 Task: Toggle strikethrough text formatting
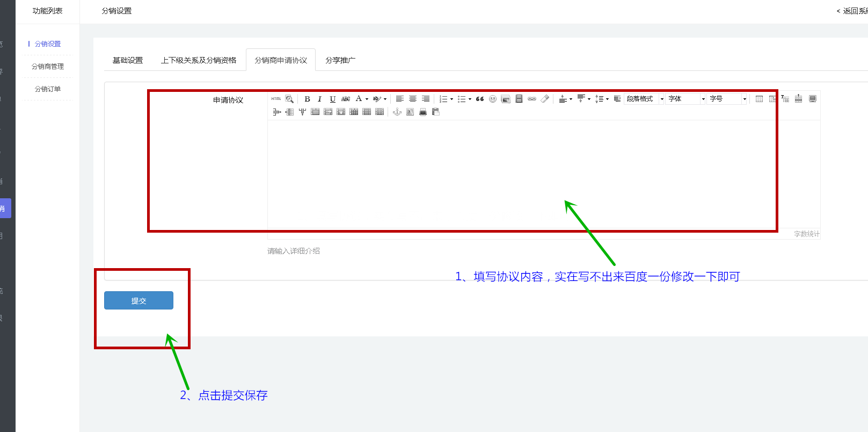coord(346,99)
